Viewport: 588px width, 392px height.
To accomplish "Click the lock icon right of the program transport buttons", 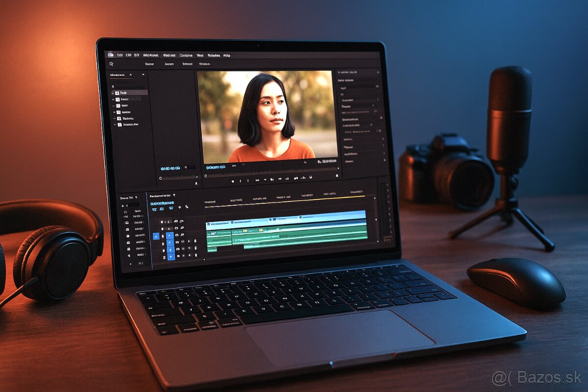I will [x=337, y=175].
